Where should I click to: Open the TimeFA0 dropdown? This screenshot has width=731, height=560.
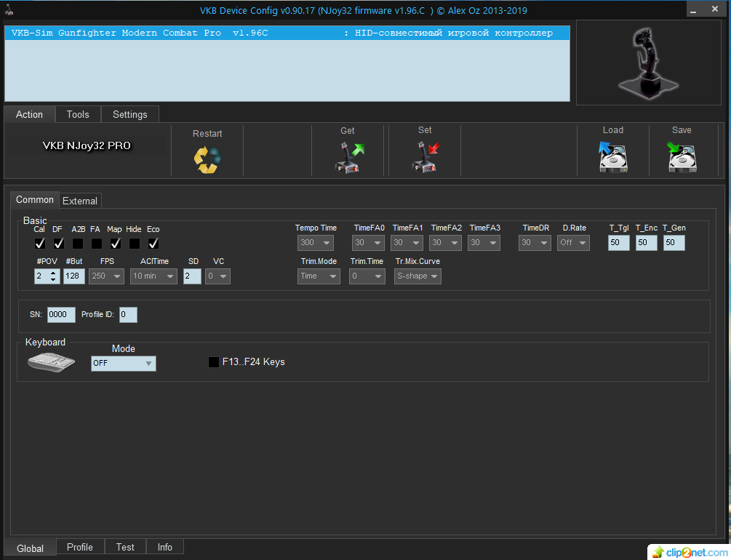pos(368,242)
